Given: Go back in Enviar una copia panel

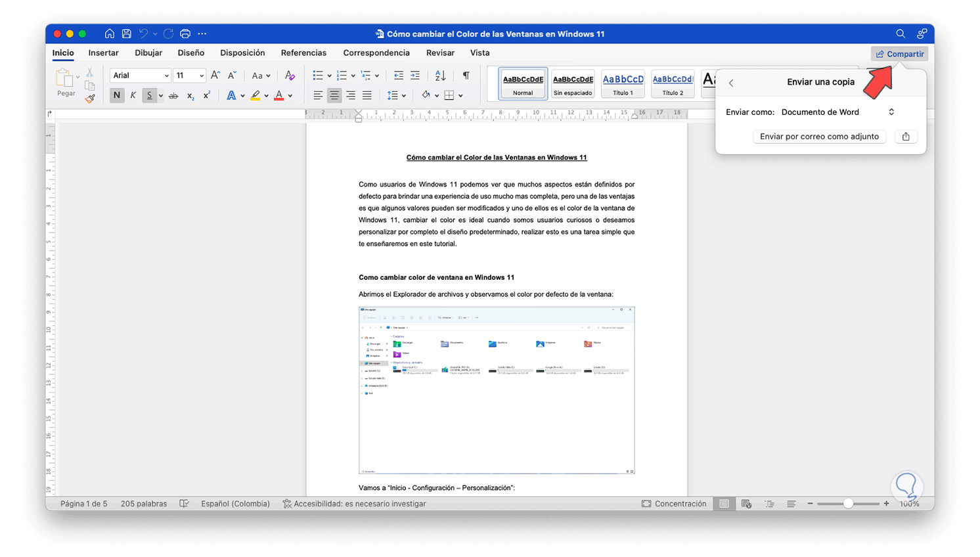Looking at the screenshot, I should click(731, 83).
